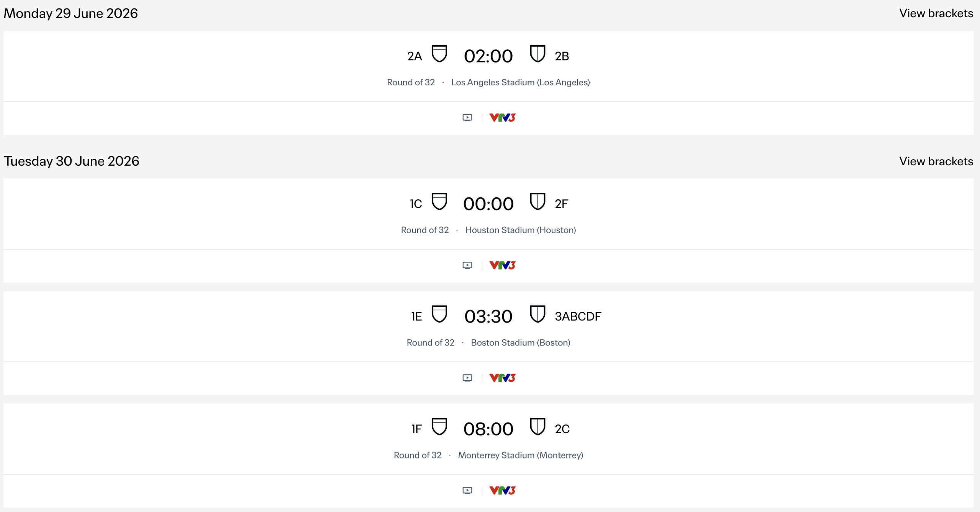Screen dimensions: 980x512
Task: Select the 2A team shield icon
Action: 439,54
